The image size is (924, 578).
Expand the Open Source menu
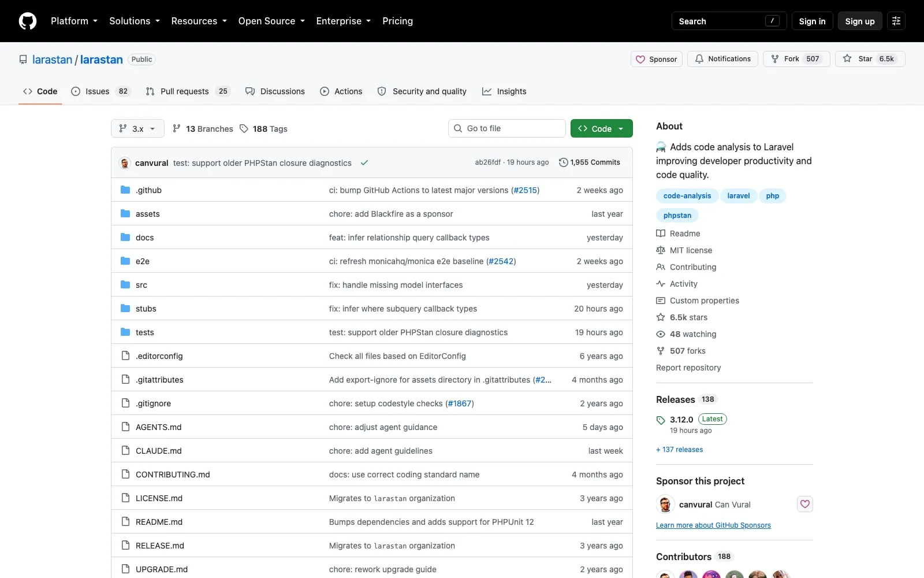271,21
